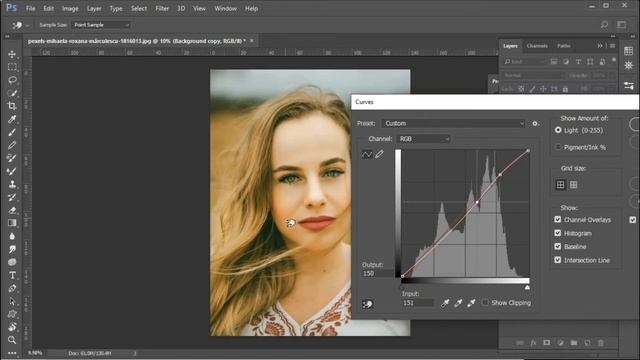This screenshot has width=640, height=360.
Task: Select the Eyedropper tool in toolbar
Action: tap(12, 119)
